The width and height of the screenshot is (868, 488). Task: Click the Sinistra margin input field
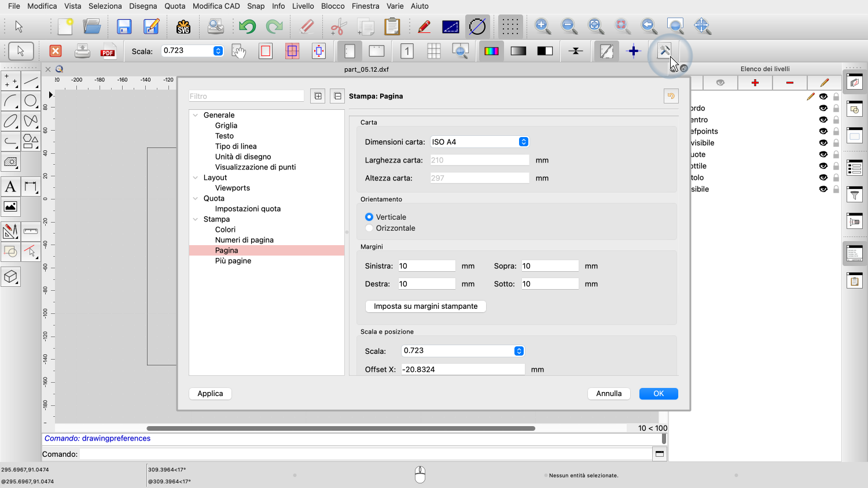pos(426,266)
